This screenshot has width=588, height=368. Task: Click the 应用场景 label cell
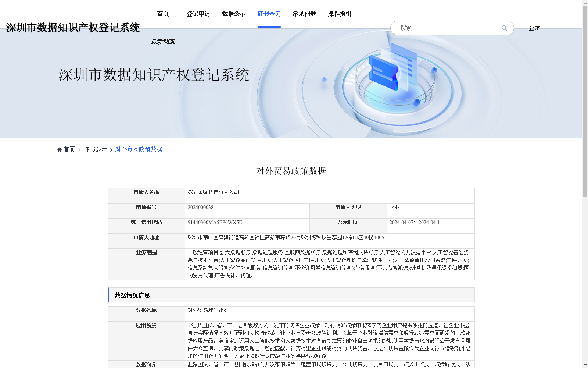pos(146,341)
